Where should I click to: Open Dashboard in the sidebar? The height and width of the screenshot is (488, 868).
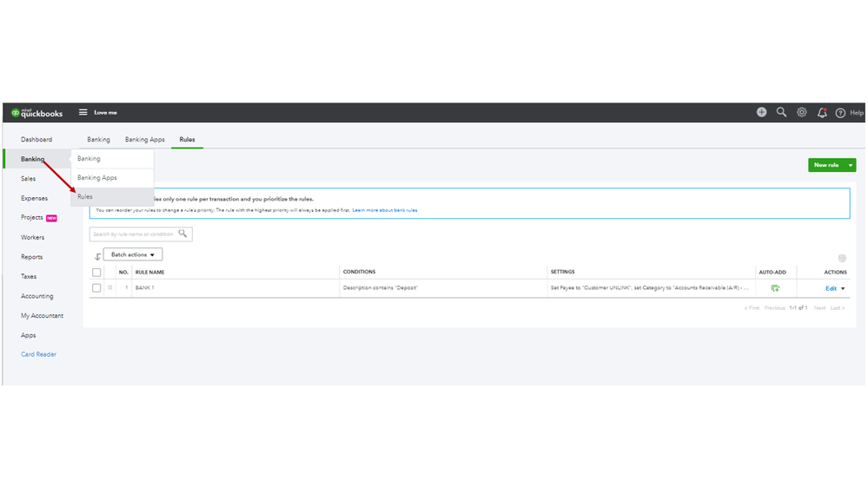point(36,140)
